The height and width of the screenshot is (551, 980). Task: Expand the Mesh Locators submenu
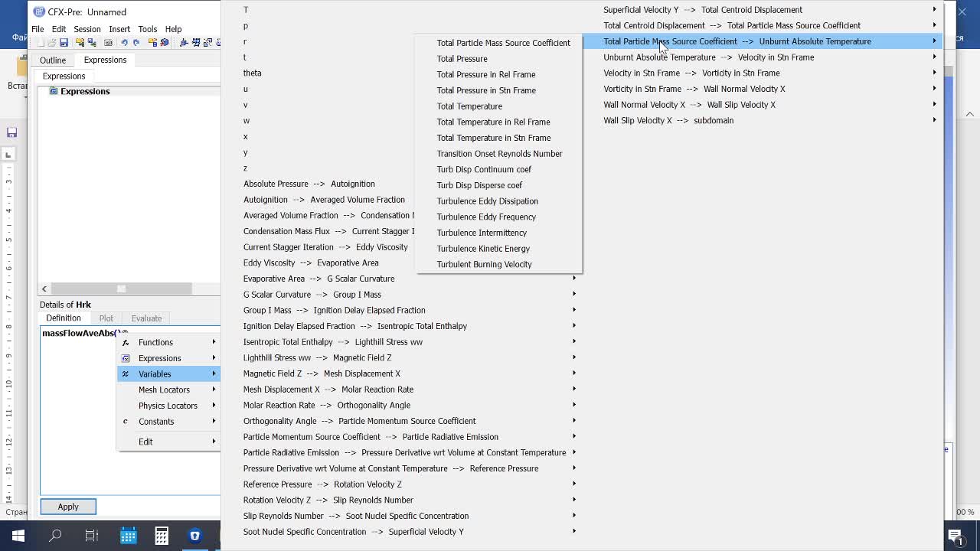[x=169, y=390]
